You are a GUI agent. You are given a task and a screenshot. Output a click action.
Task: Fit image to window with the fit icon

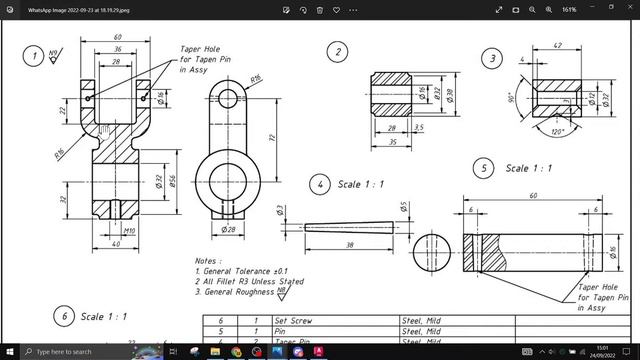516,10
